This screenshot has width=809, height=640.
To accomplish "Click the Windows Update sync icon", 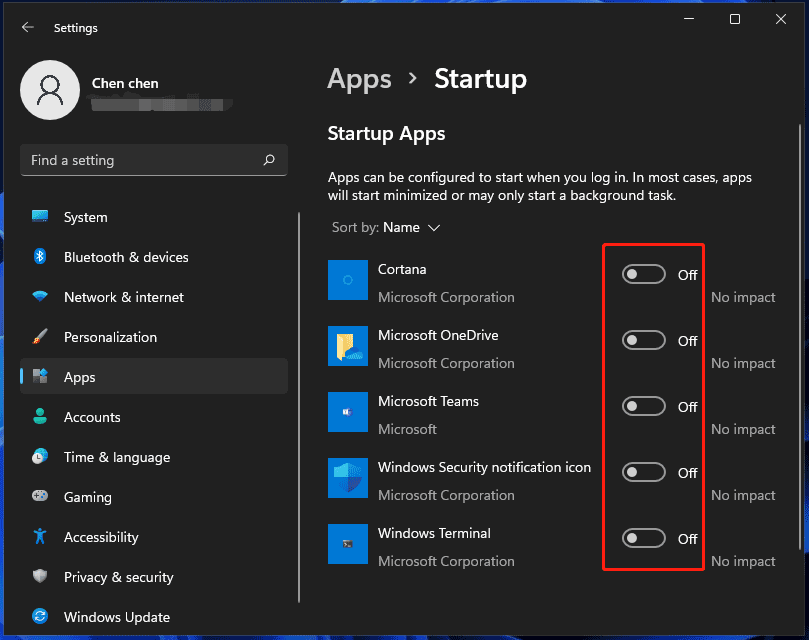I will [40, 617].
